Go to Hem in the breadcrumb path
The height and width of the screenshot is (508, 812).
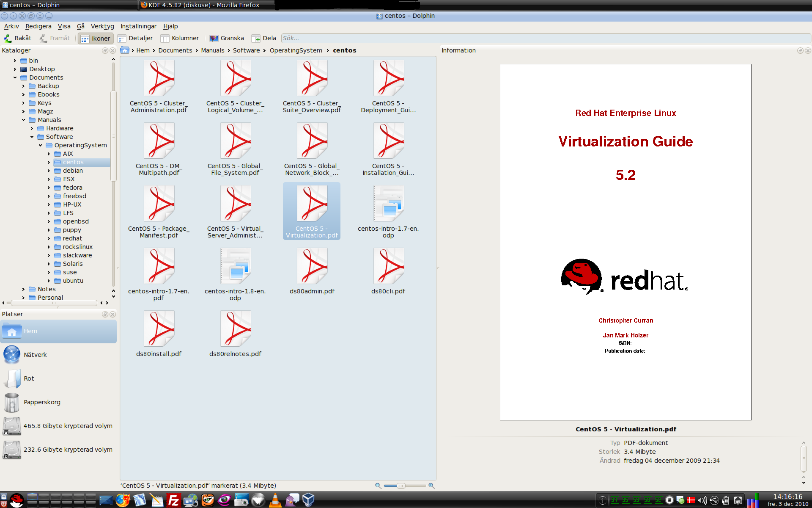click(143, 50)
